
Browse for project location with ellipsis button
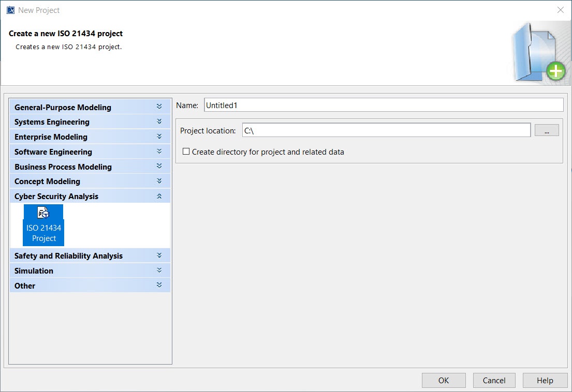point(547,131)
